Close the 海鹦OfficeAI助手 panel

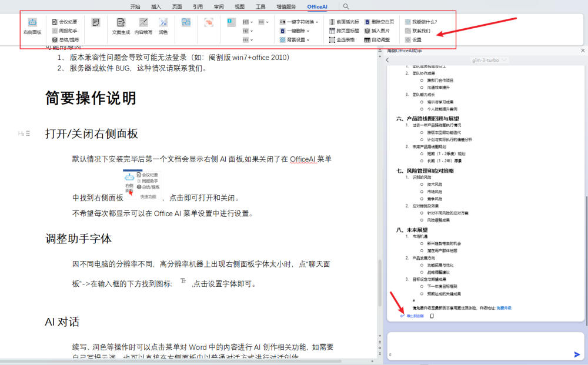tap(583, 51)
